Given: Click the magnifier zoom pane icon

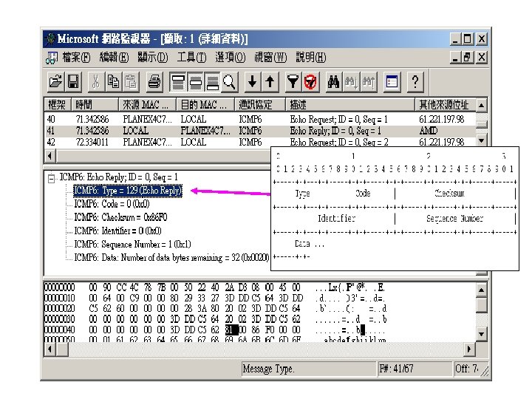Looking at the screenshot, I should pos(230,82).
